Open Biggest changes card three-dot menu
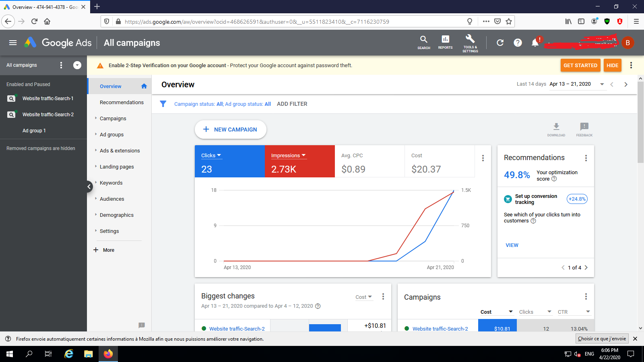 (x=383, y=296)
